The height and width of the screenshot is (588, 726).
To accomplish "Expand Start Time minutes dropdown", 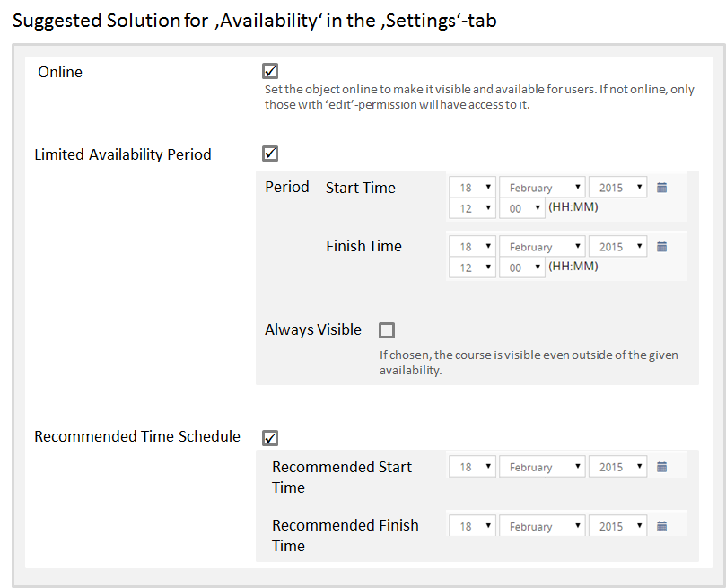I will (x=522, y=208).
